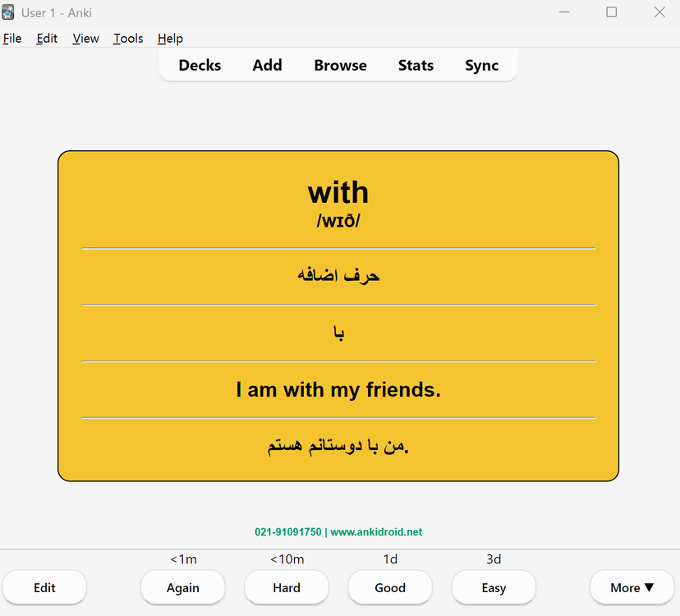Rate the card as Again
The width and height of the screenshot is (680, 616).
(x=182, y=587)
